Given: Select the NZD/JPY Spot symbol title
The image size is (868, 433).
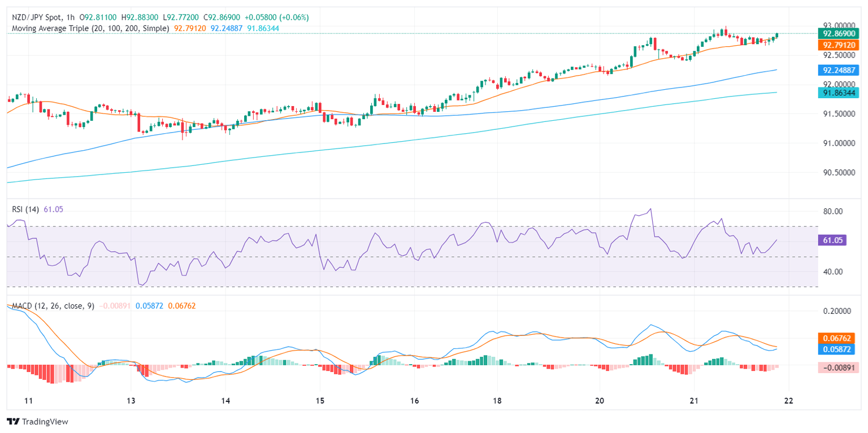Looking at the screenshot, I should click(x=34, y=18).
